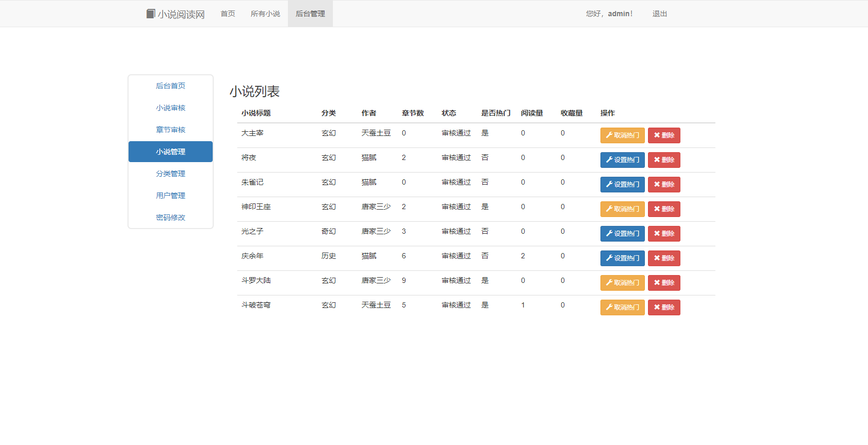Click the title 将夜
868x445 pixels.
[249, 158]
